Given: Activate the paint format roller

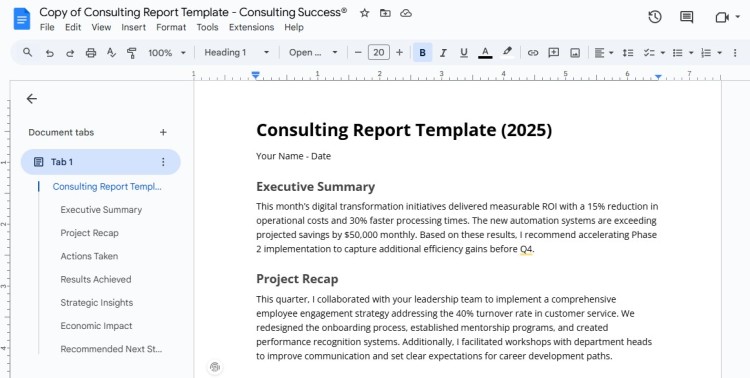Looking at the screenshot, I should point(132,53).
